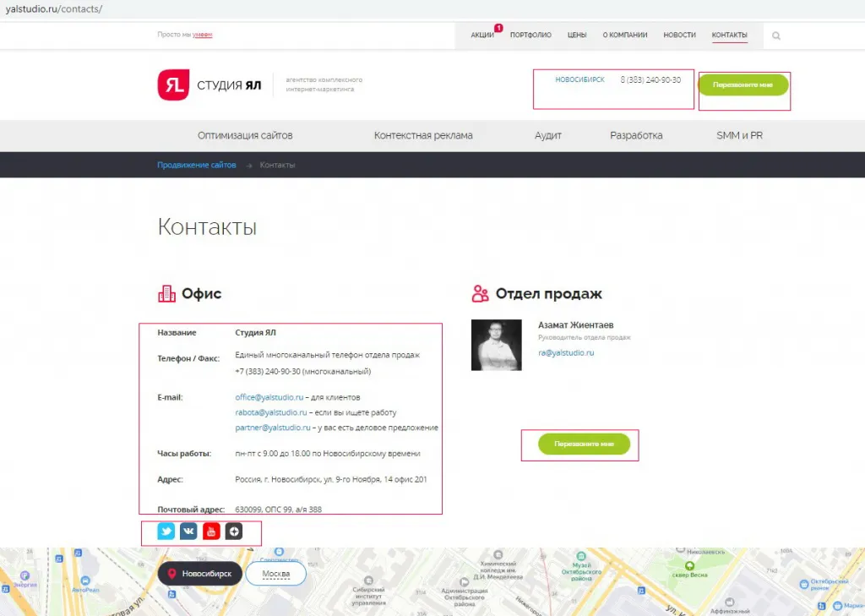Screen dimensions: 865x616
Task: Click the header phone 8 (383) 240-90-30
Action: [650, 79]
